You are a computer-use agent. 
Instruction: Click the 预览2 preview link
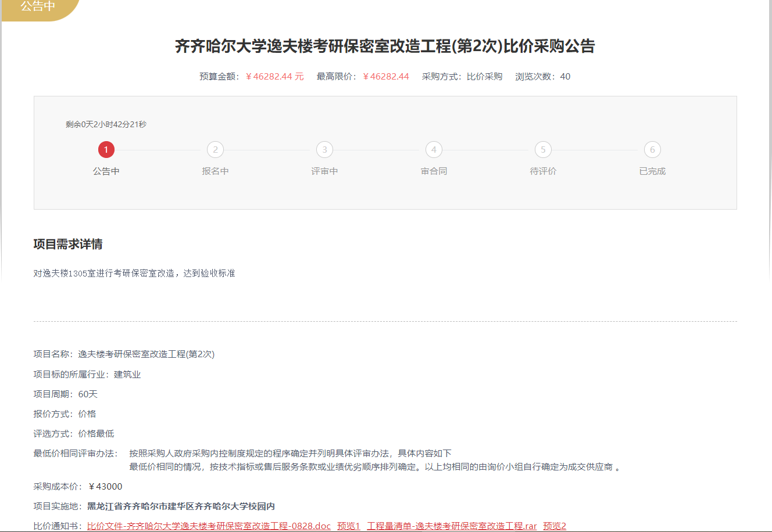coord(555,526)
